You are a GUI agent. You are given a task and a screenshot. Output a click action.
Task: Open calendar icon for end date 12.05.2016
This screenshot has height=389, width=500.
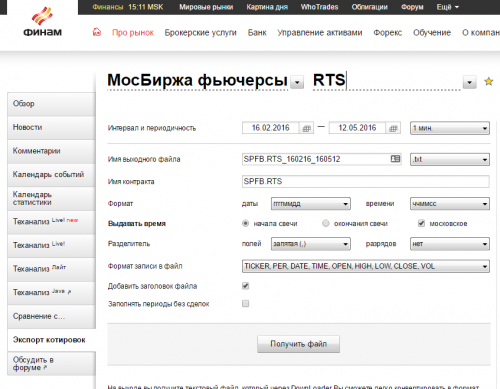click(x=393, y=128)
